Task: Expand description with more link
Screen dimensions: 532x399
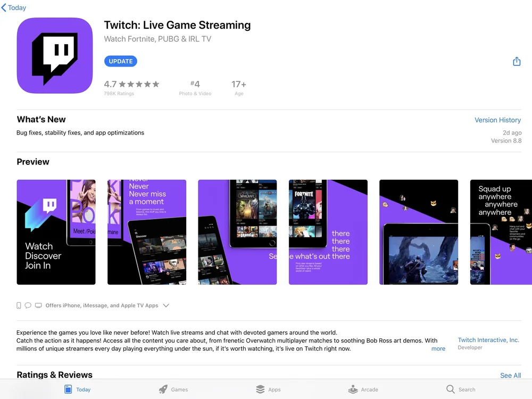Action: click(438, 348)
